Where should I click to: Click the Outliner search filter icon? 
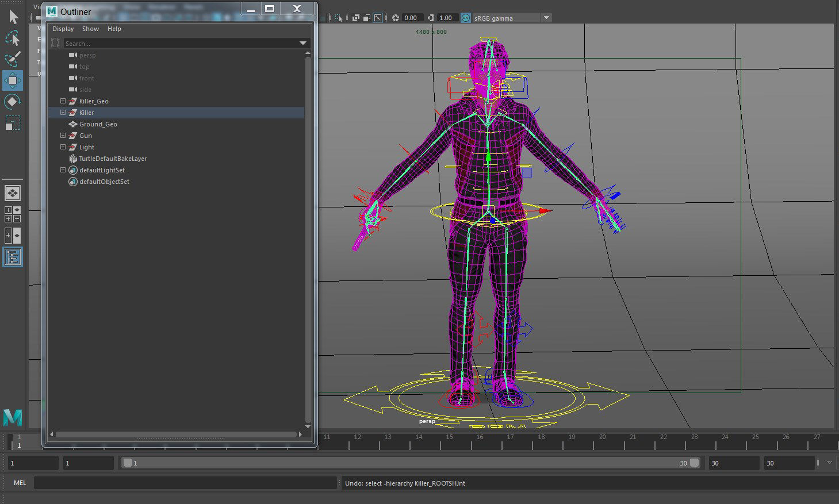tap(55, 43)
